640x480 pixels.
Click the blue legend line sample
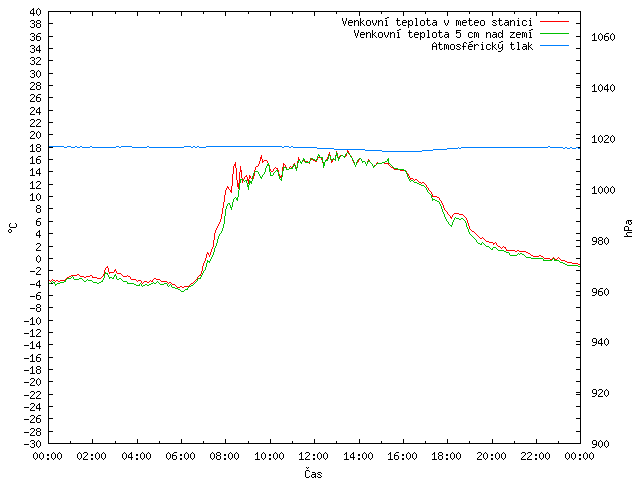pyautogui.click(x=554, y=46)
